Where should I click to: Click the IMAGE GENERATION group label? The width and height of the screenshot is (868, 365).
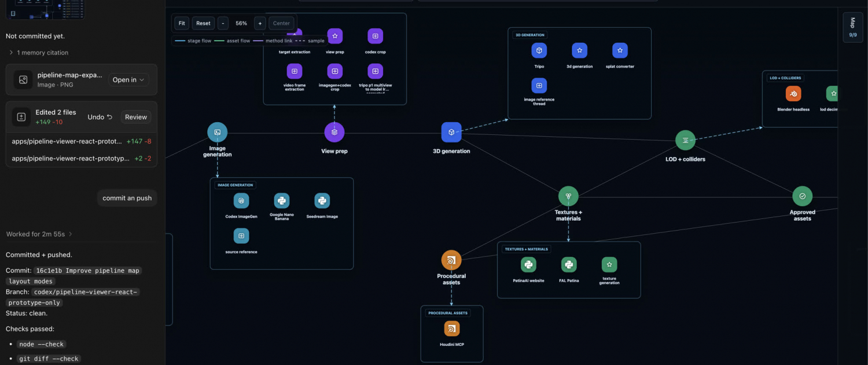click(x=236, y=185)
